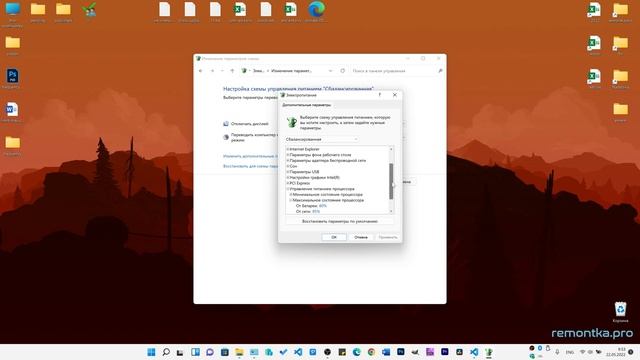Close the Электропитание dialog
Image resolution: width=640 pixels, height=360 pixels.
point(395,95)
